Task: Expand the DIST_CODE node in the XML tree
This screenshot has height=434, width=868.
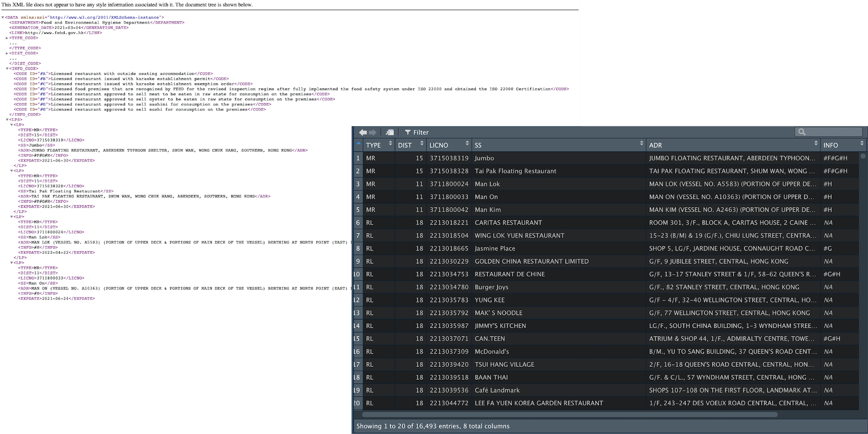Action: tap(6, 53)
